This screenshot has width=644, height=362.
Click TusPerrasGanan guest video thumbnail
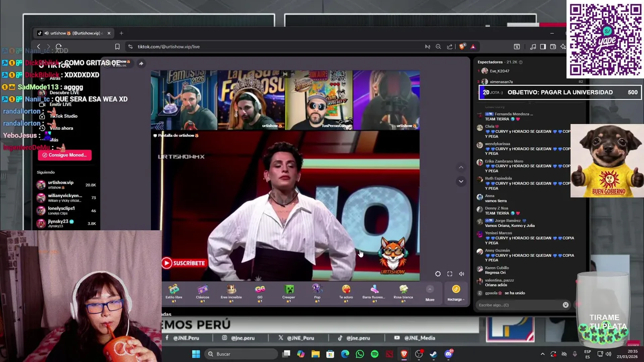pyautogui.click(x=319, y=100)
